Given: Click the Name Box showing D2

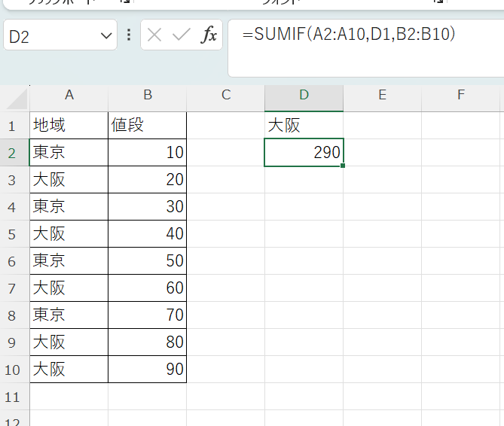Looking at the screenshot, I should [x=49, y=36].
